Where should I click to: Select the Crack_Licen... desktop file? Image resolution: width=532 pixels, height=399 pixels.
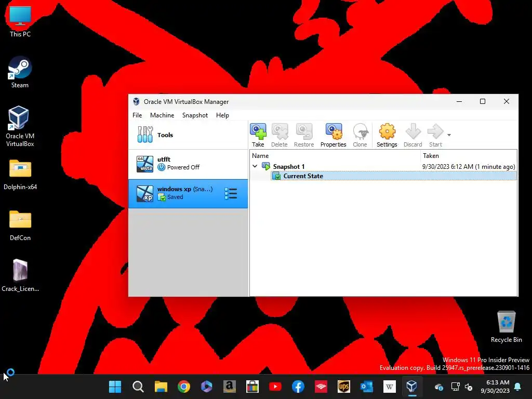pos(20,275)
